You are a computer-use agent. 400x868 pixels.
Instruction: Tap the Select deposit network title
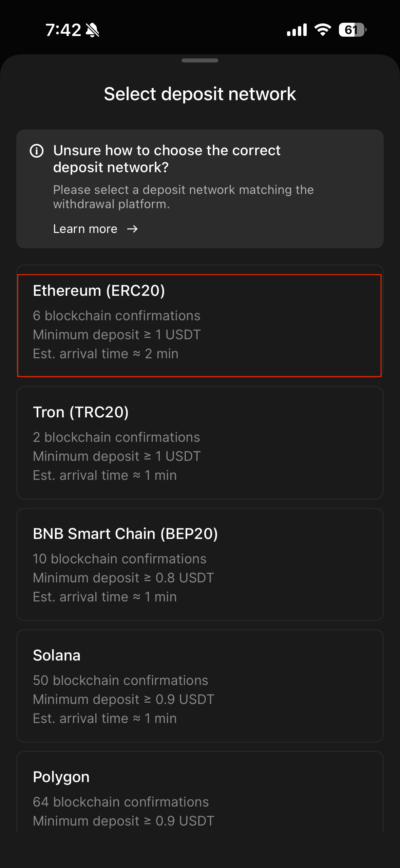200,94
